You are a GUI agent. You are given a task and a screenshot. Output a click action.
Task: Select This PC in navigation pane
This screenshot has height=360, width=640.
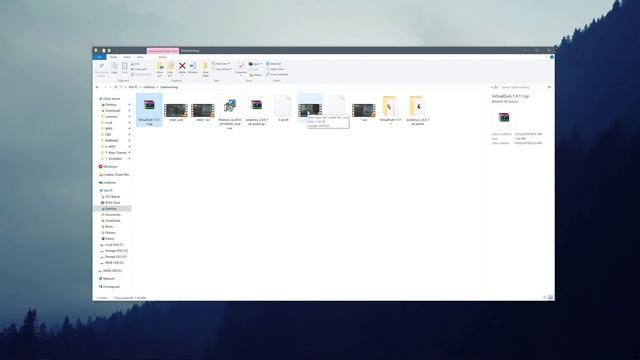pos(107,191)
